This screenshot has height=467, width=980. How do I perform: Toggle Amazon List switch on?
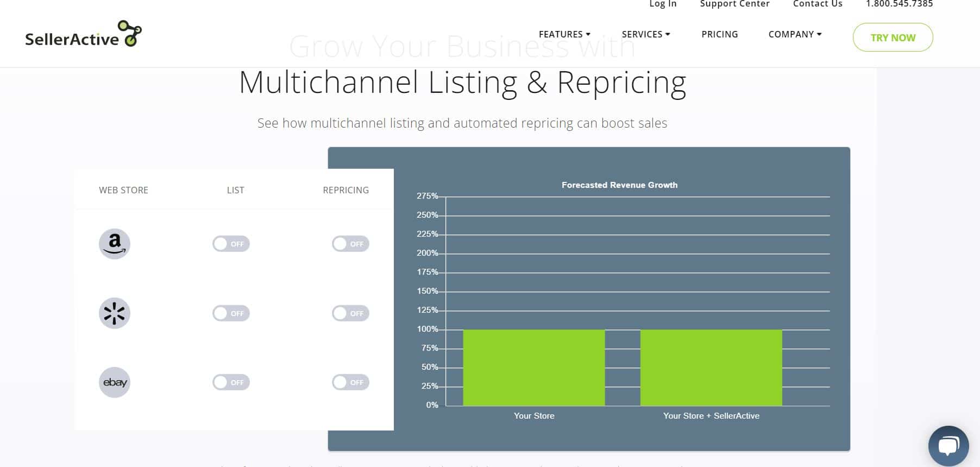pyautogui.click(x=231, y=244)
